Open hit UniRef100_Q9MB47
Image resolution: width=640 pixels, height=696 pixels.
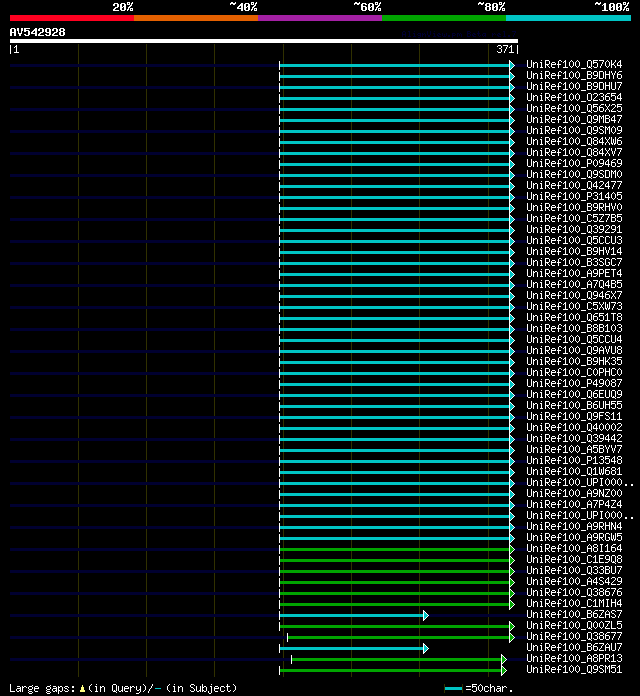[574, 119]
